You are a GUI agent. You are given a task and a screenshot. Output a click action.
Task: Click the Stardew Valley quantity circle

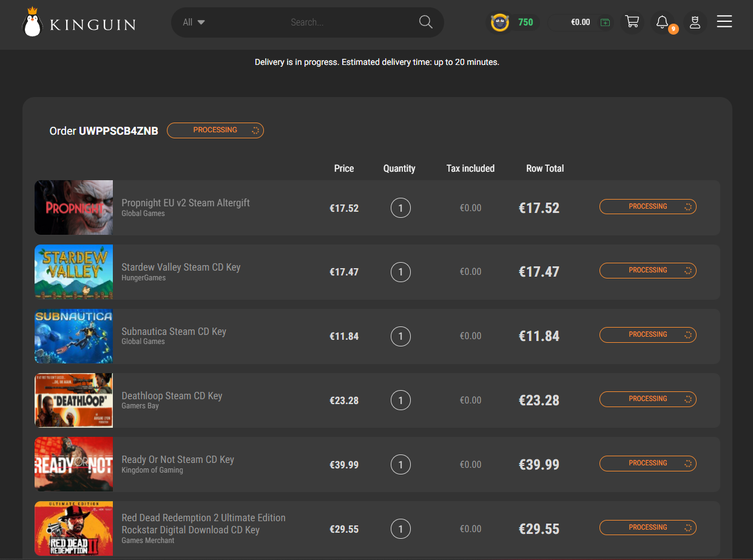(400, 272)
